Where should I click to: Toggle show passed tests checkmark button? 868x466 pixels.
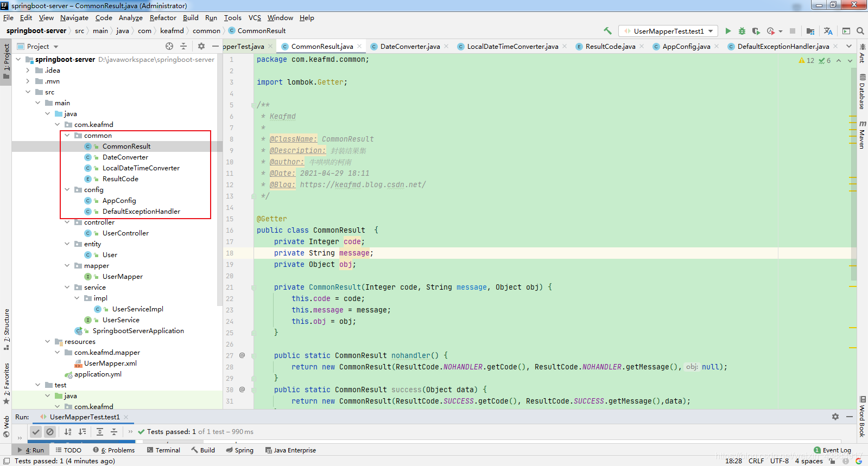[x=36, y=432]
